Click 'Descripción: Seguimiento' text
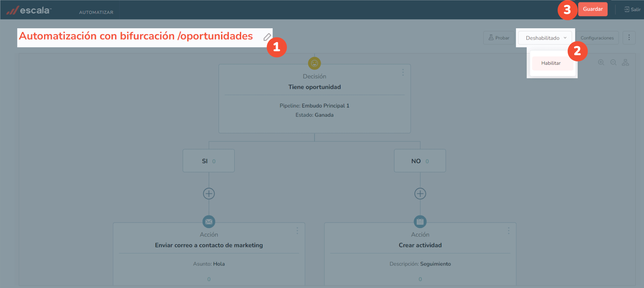The height and width of the screenshot is (288, 644). (420, 264)
